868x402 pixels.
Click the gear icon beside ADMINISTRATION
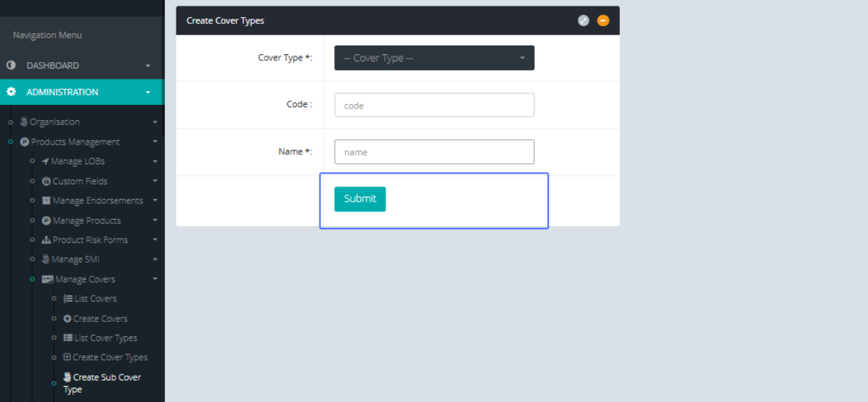click(11, 92)
